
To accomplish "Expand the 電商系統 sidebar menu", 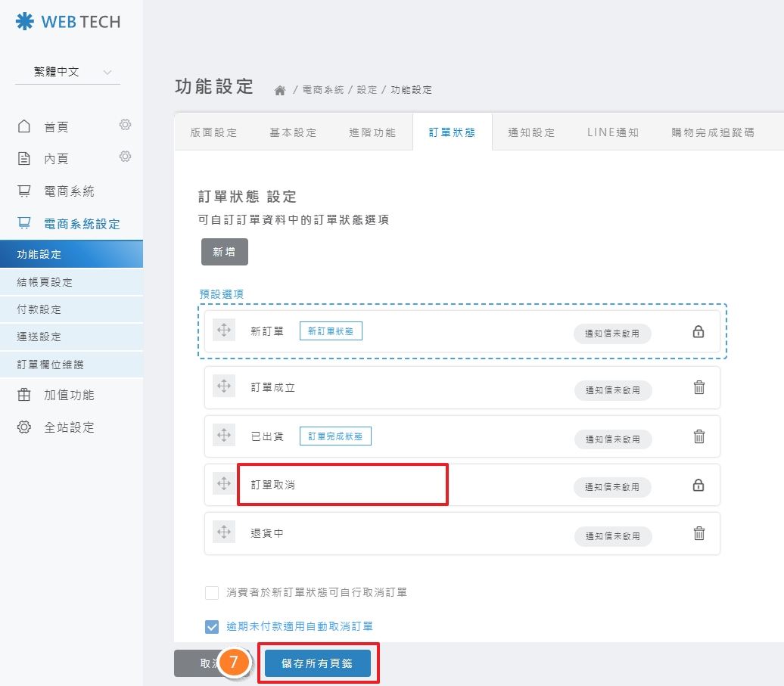I will point(69,191).
